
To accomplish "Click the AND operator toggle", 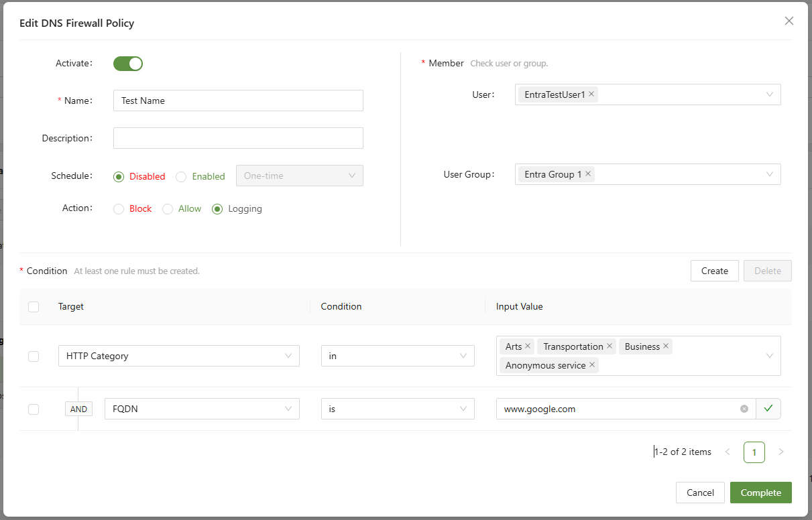I will coord(78,409).
